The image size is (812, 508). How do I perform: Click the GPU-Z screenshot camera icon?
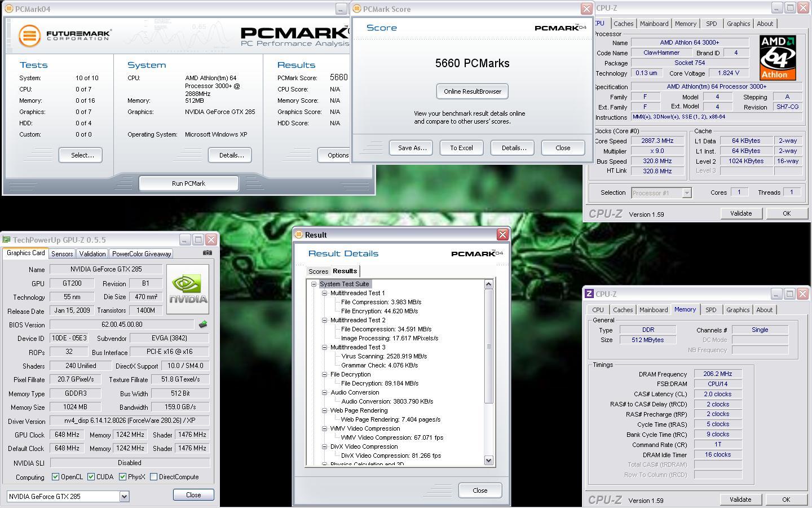(208, 253)
